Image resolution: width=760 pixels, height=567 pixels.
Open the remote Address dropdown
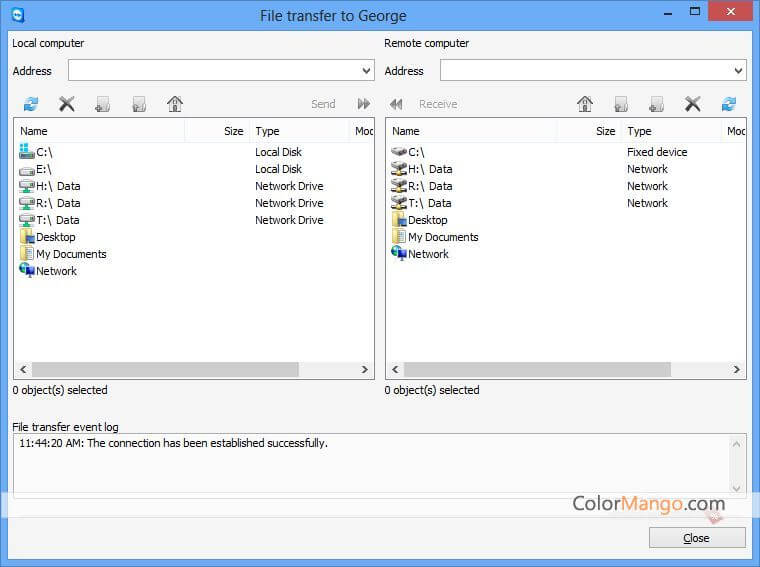pos(738,71)
